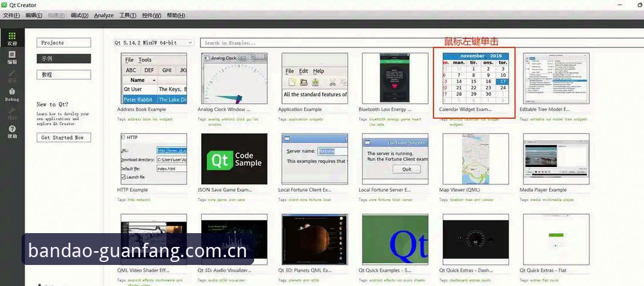Image resolution: width=644 pixels, height=286 pixels.
Task: Click the 'editable' tag under Editable Tree Model
Action: pos(537,119)
